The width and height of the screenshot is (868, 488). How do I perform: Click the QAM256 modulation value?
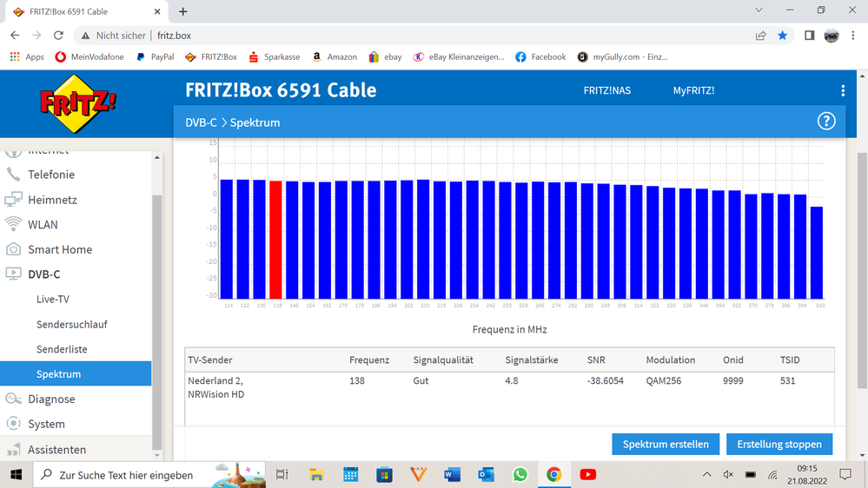click(x=664, y=380)
